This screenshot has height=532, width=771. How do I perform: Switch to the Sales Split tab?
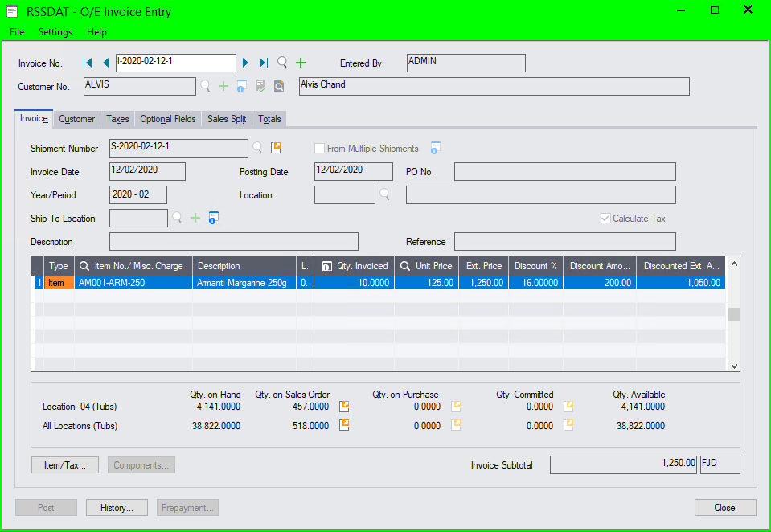227,119
